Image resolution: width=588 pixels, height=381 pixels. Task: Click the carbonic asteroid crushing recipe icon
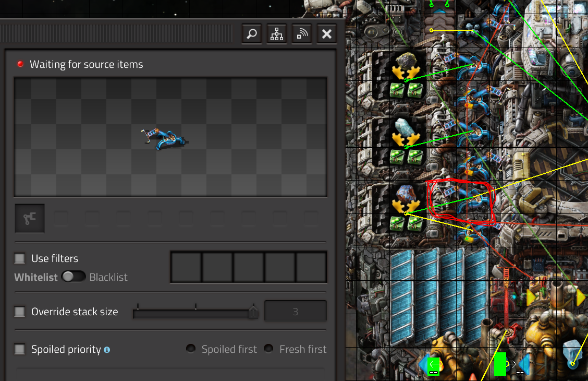tap(406, 199)
